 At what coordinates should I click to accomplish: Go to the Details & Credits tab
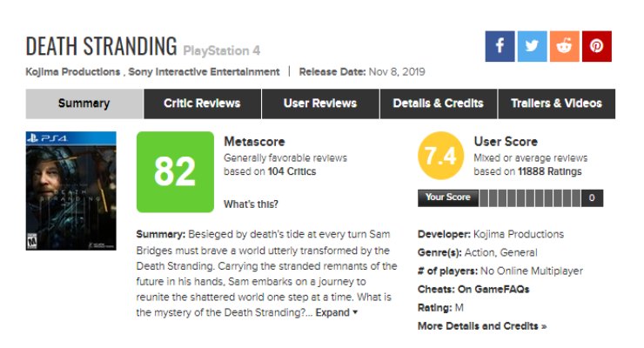pyautogui.click(x=438, y=104)
